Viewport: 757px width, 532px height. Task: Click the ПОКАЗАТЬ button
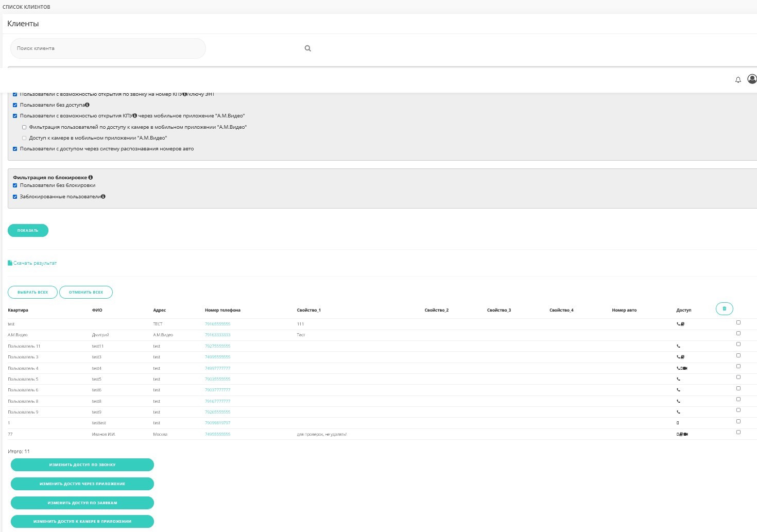click(28, 230)
